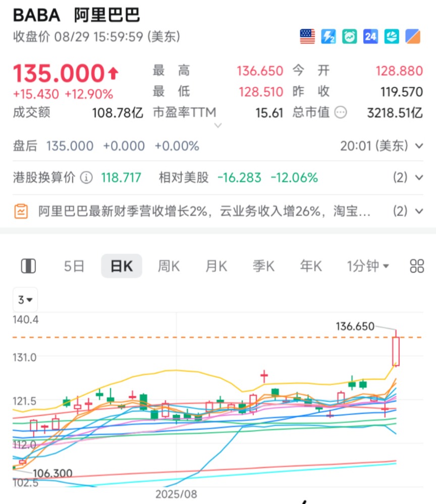Image resolution: width=436 pixels, height=504 pixels.
Task: Open the four-square grid chart settings icon
Action: point(417,266)
